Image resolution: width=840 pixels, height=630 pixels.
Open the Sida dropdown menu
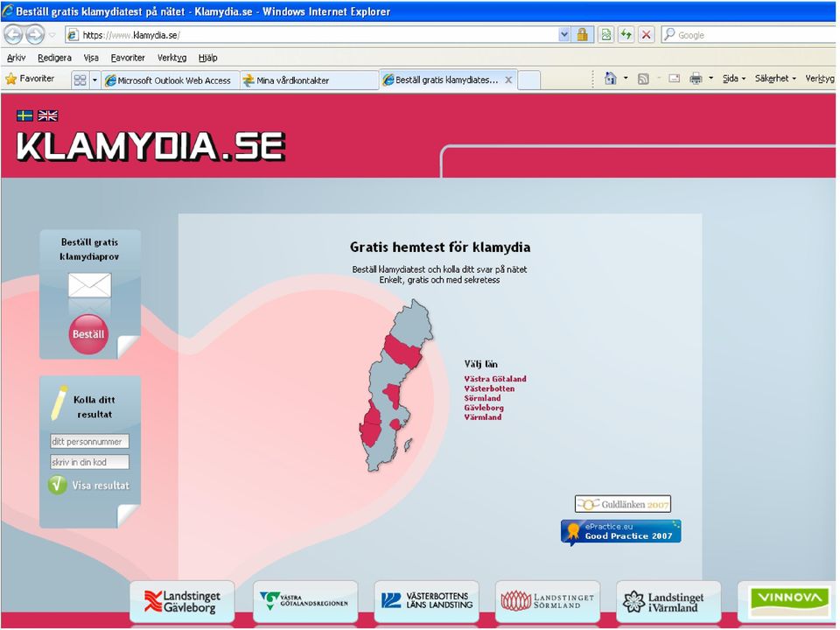point(734,78)
